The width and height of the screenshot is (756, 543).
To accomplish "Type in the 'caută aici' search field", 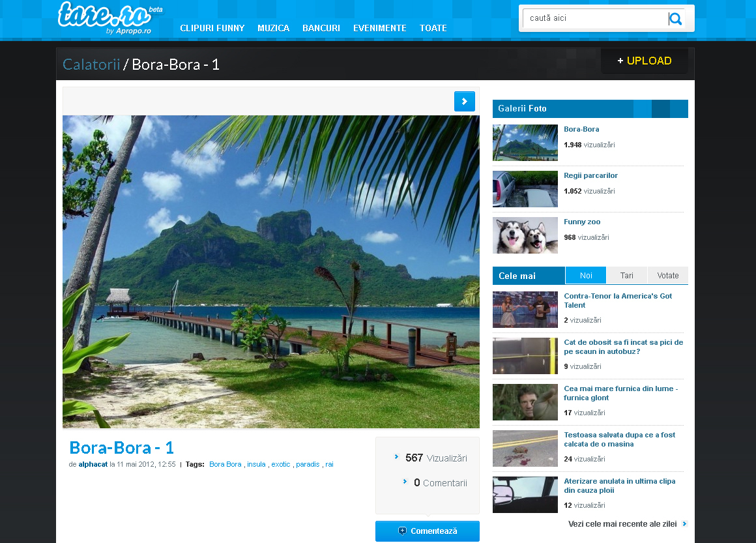I will [x=596, y=18].
